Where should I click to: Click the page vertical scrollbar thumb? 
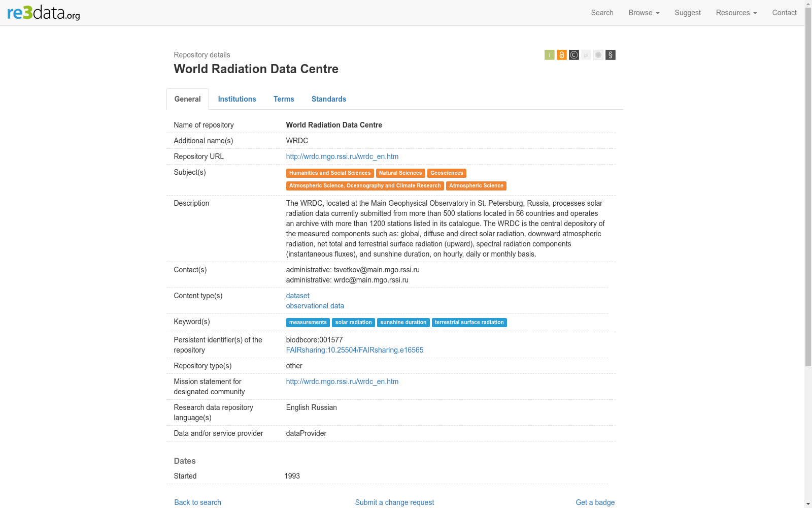tap(808, 187)
